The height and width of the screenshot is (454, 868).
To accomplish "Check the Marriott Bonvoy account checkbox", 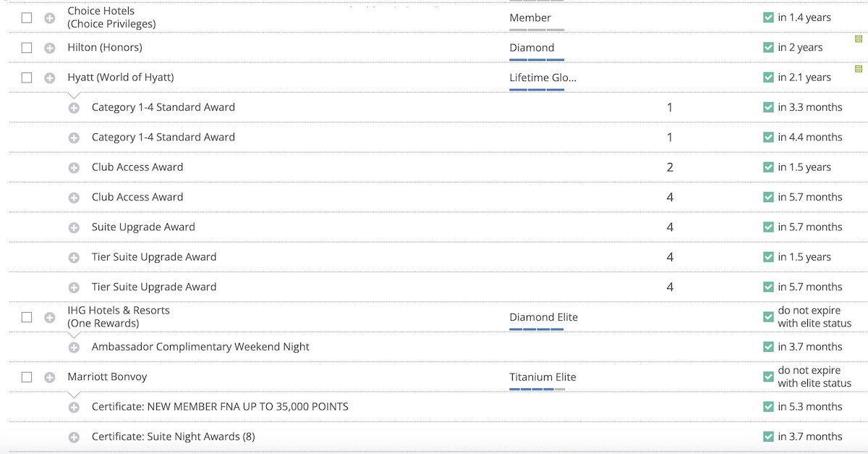I will tap(27, 377).
